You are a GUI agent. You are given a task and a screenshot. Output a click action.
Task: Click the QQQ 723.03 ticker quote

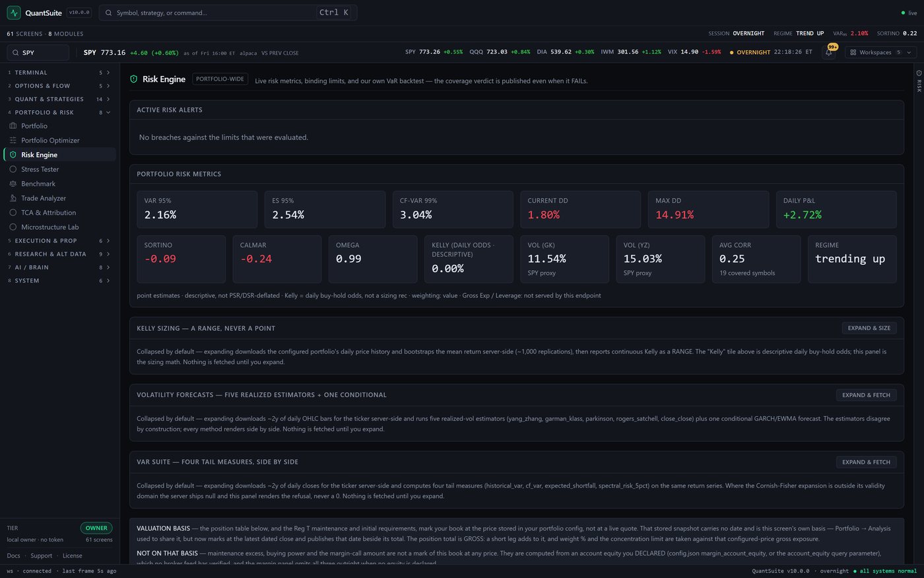pos(500,52)
